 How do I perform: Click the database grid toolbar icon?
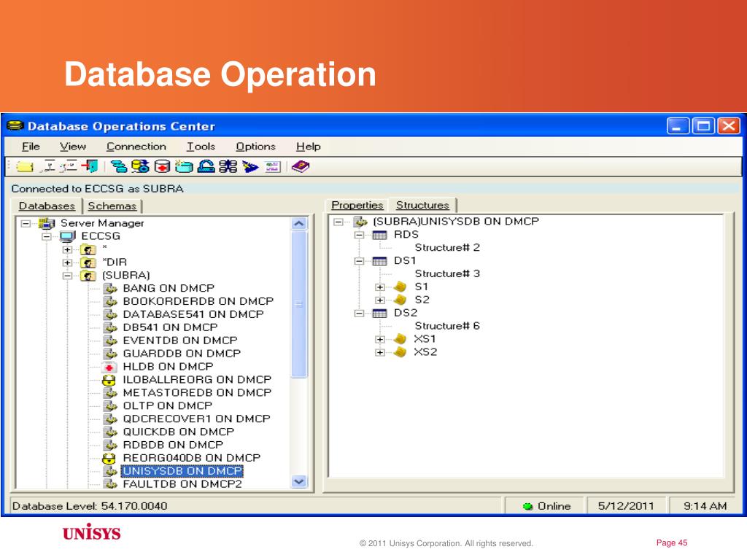[228, 166]
